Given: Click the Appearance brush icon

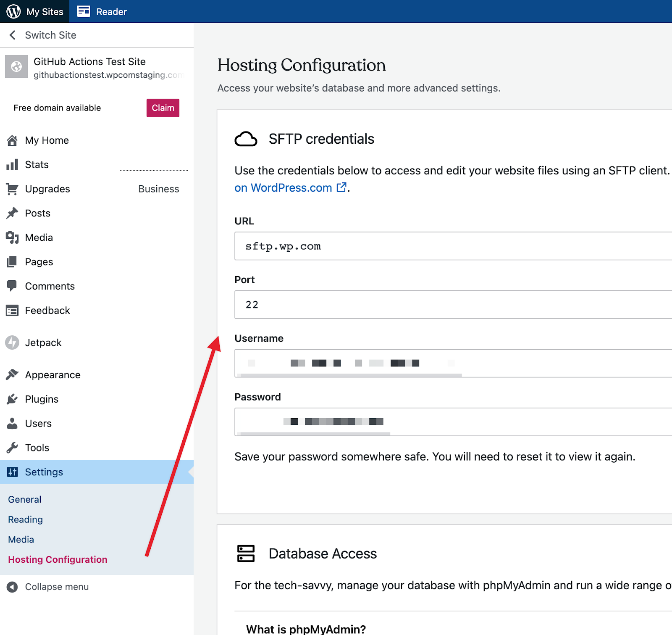Looking at the screenshot, I should tap(12, 374).
